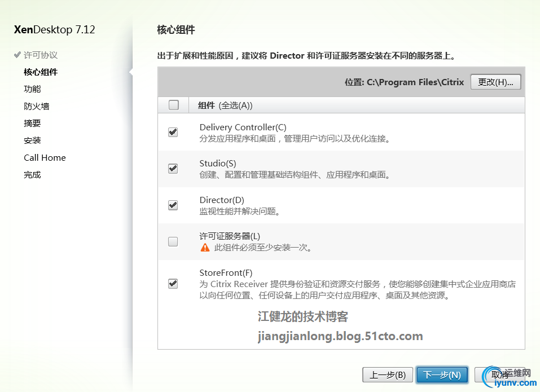Click the StoreFront(F) component name
The image size is (540, 392).
226,273
